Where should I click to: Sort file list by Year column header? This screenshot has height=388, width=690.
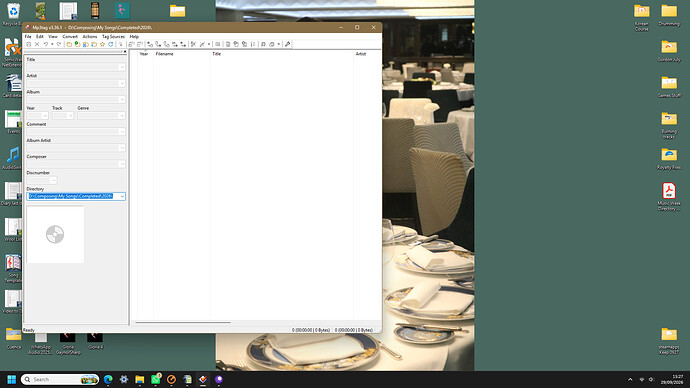pyautogui.click(x=145, y=54)
